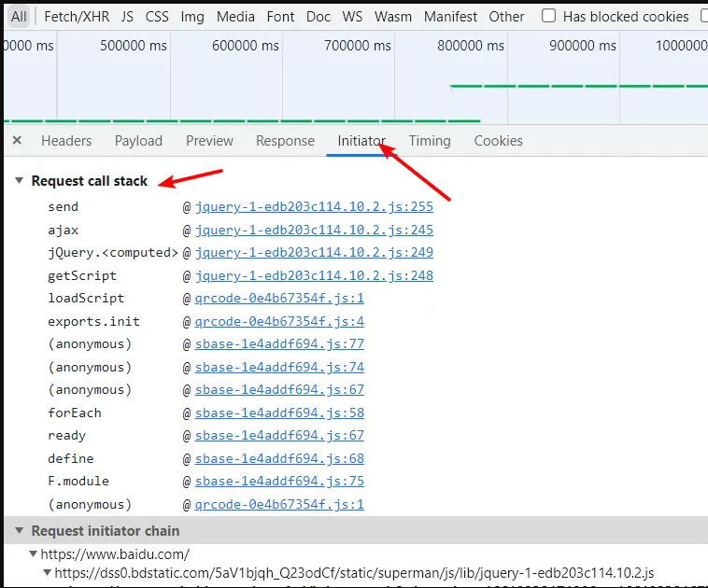Open the Headers tab
Screen dimensions: 708x588
(x=66, y=141)
